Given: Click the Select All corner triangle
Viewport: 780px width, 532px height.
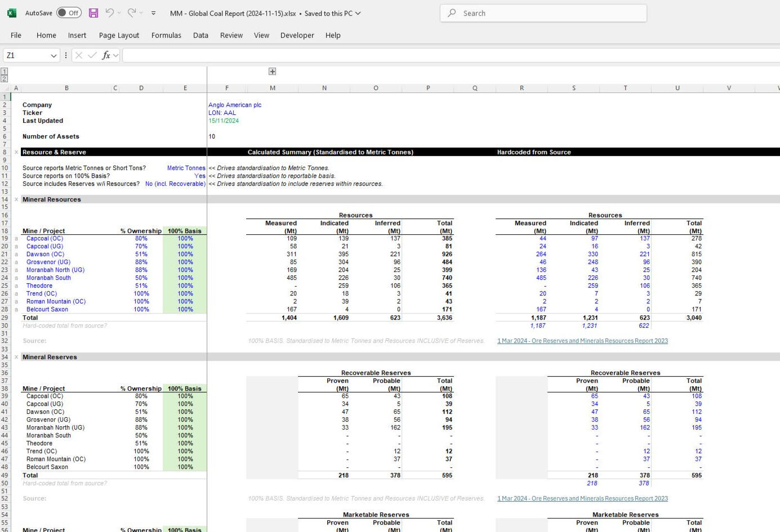Looking at the screenshot, I should click(6, 88).
